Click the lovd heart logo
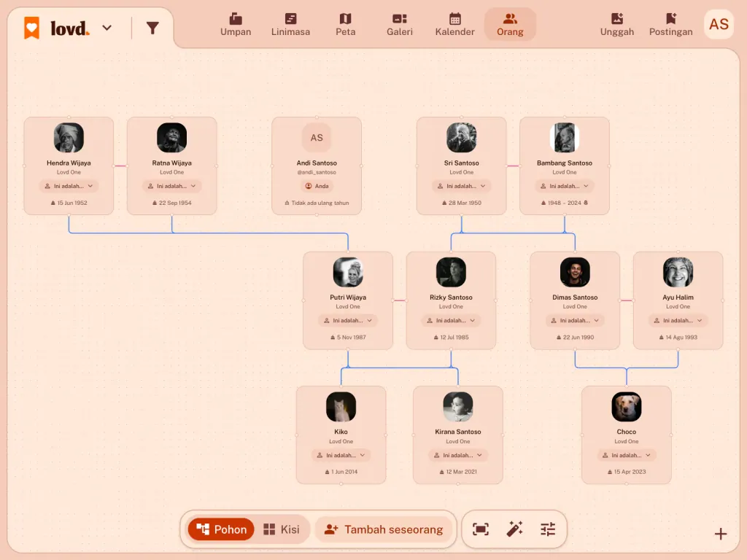Image resolution: width=747 pixels, height=560 pixels. coord(32,28)
